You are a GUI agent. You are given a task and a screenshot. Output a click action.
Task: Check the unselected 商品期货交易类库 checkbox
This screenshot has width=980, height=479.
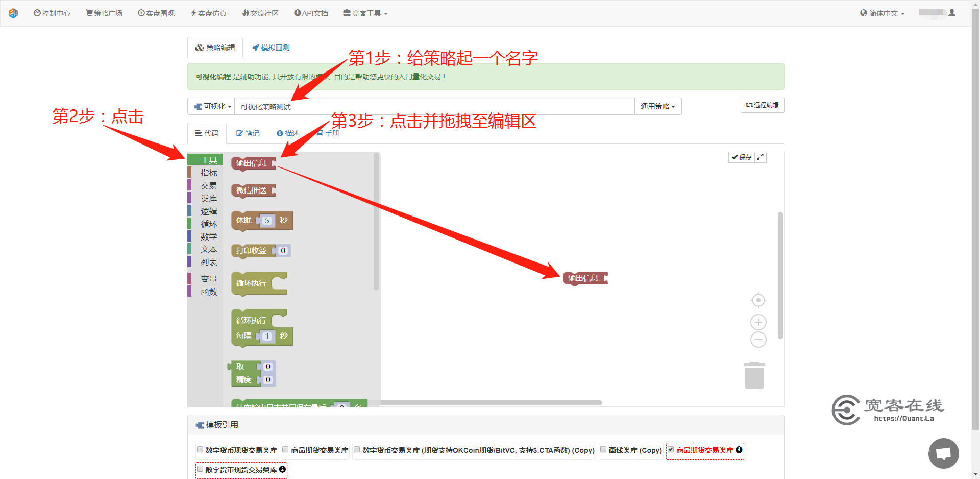pos(286,450)
